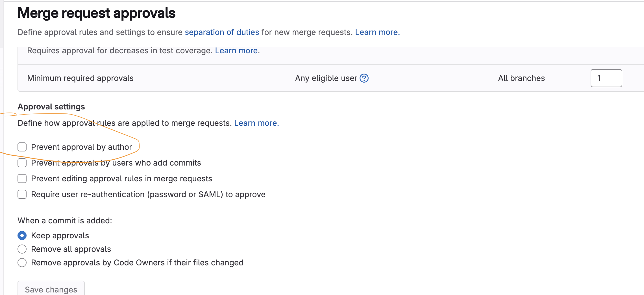The height and width of the screenshot is (295, 644).
Task: Enable Require user re-authentication to approve
Action: (x=22, y=194)
